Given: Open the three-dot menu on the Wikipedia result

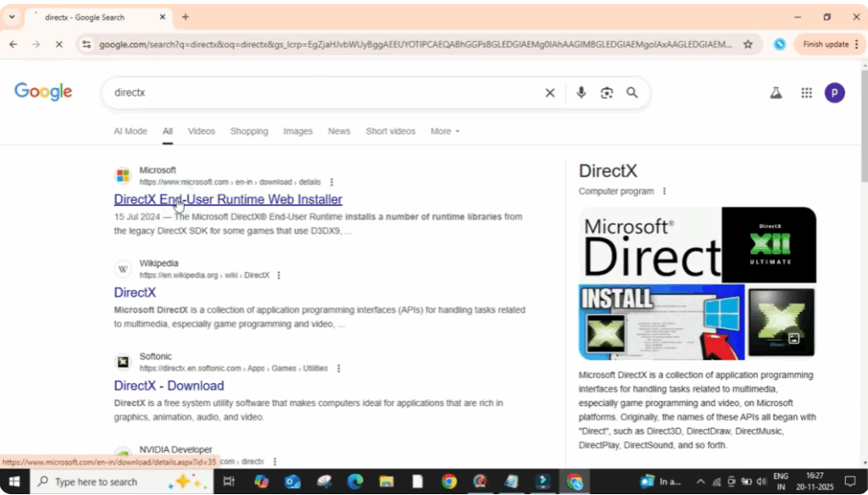Looking at the screenshot, I should (279, 275).
